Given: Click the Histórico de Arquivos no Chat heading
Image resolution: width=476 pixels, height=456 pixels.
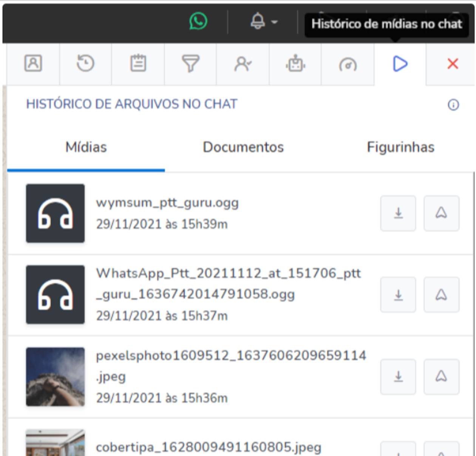Looking at the screenshot, I should [x=131, y=104].
